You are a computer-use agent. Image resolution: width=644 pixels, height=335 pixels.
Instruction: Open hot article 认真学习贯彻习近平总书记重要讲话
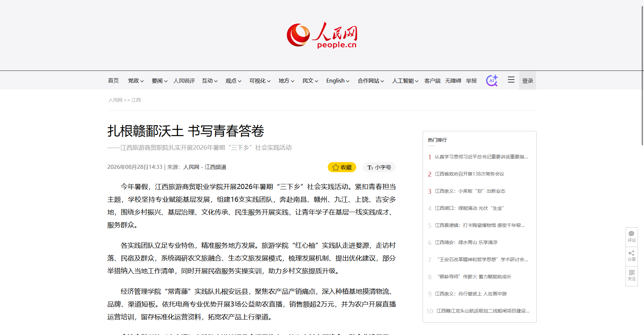pos(481,157)
